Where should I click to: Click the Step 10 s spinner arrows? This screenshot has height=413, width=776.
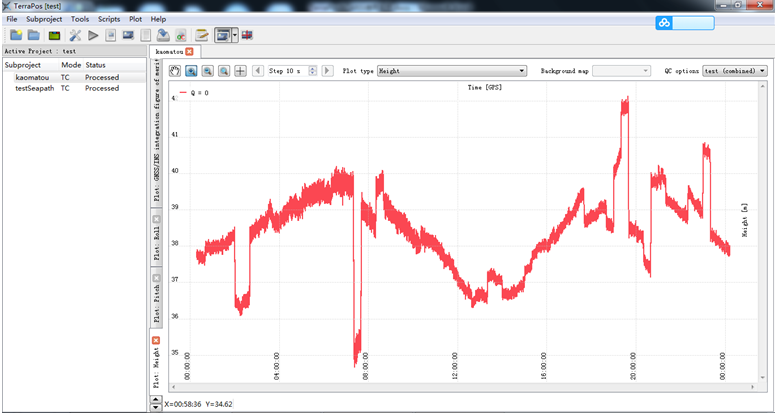pyautogui.click(x=313, y=71)
